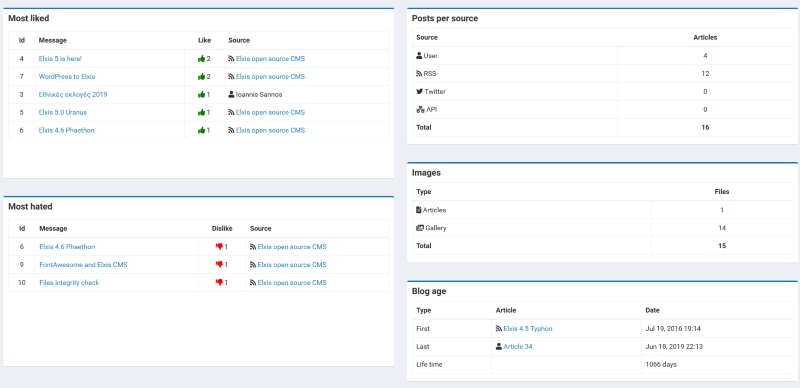Click the API network icon
This screenshot has height=388, width=800.
click(x=420, y=109)
